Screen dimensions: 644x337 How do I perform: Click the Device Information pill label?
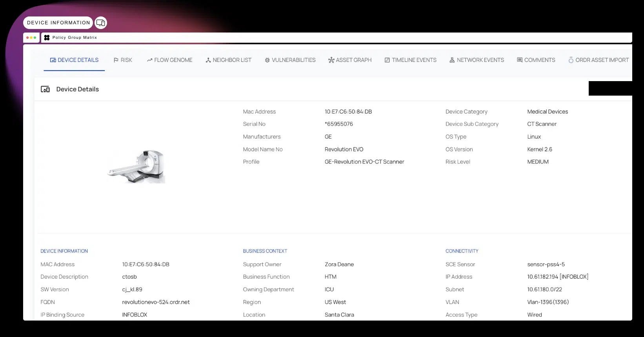click(58, 23)
